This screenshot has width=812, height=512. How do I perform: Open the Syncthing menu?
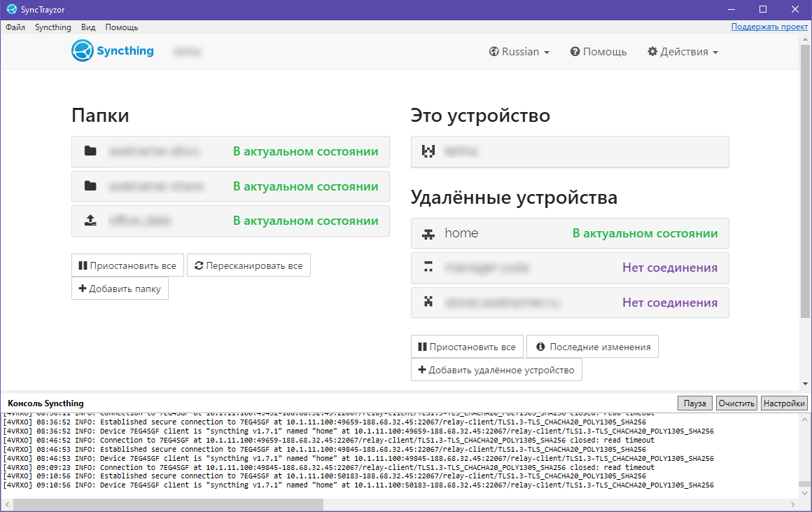point(52,27)
